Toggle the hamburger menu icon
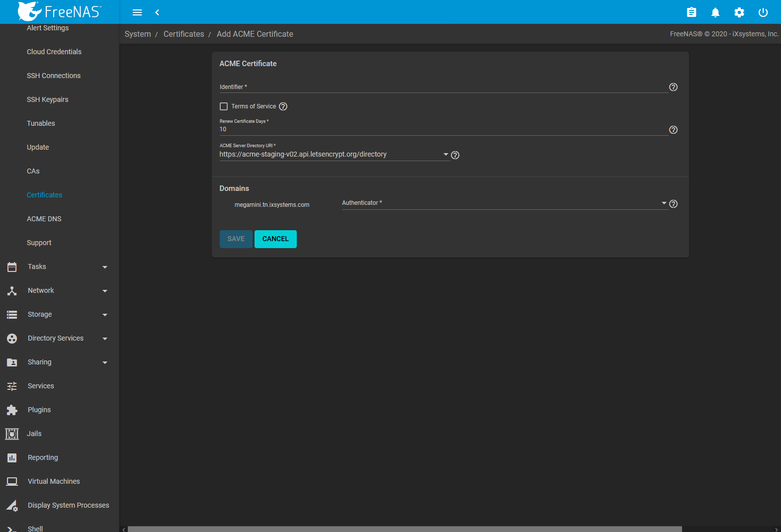Image resolution: width=781 pixels, height=532 pixels. pos(137,12)
